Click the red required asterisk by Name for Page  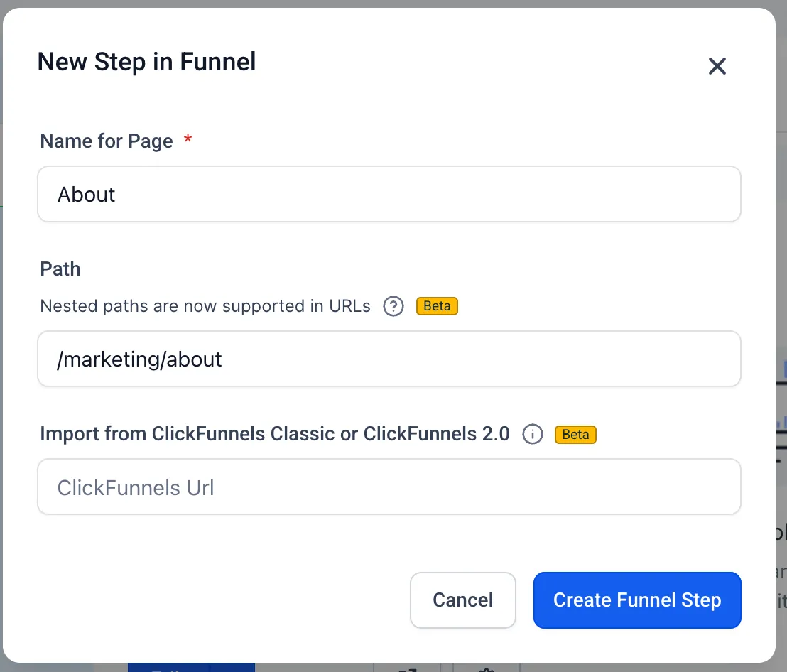[x=188, y=139]
